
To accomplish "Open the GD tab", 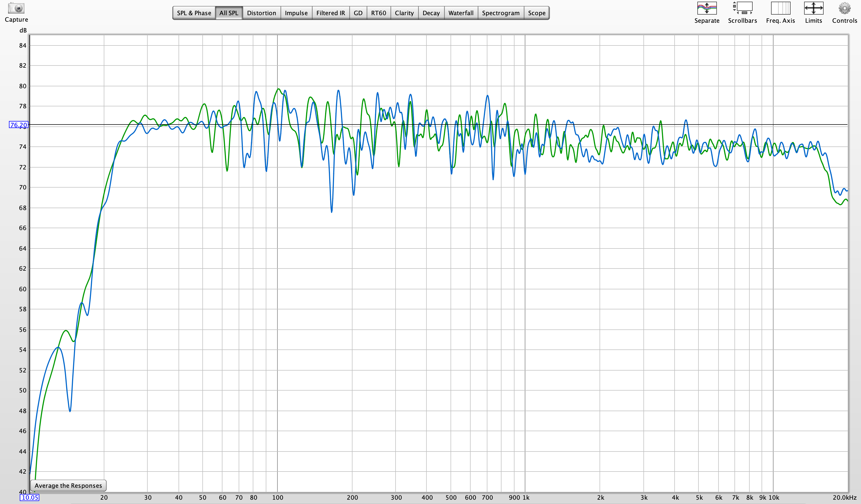I will (358, 13).
